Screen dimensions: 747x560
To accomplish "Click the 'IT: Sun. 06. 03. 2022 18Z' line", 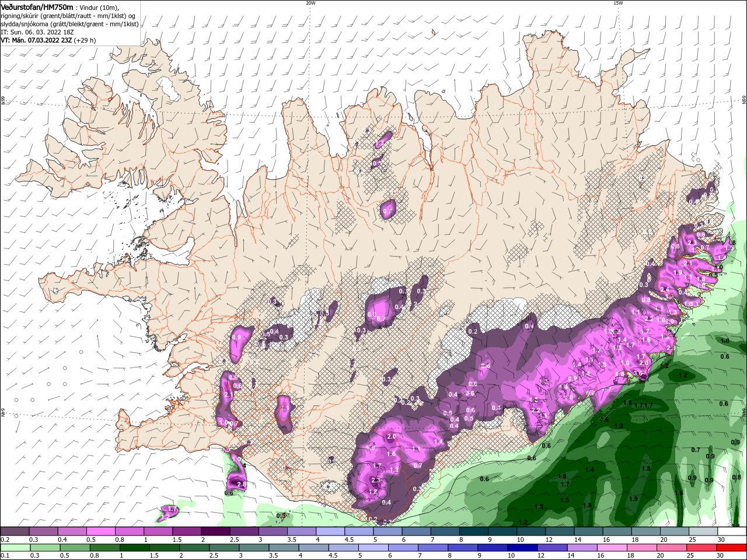I will pyautogui.click(x=37, y=32).
